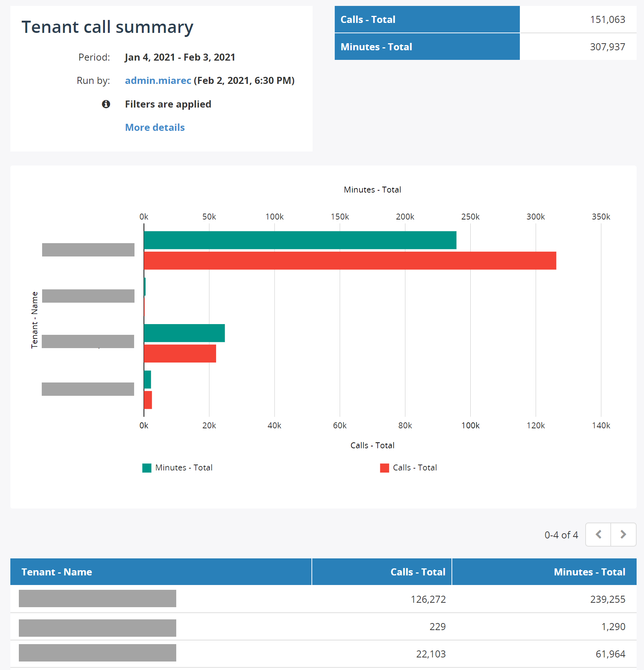Viewport: 644px width, 670px height.
Task: Click the 307,937 total minutes value
Action: (x=607, y=47)
